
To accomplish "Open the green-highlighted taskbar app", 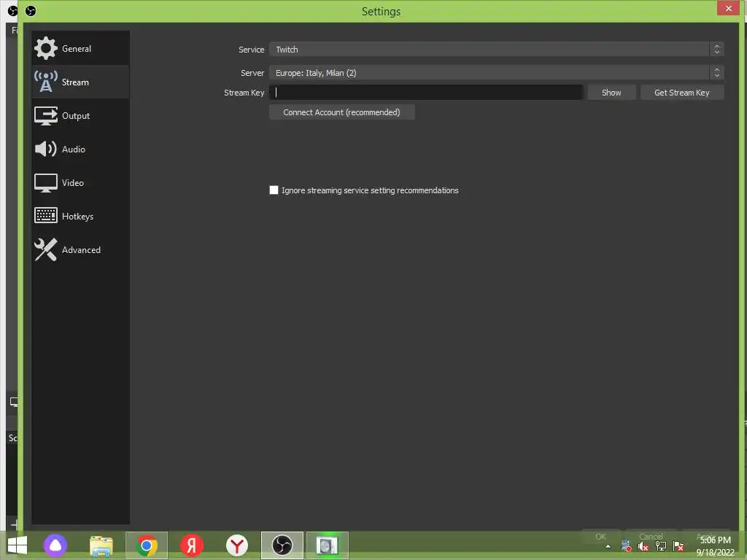I will tap(328, 545).
